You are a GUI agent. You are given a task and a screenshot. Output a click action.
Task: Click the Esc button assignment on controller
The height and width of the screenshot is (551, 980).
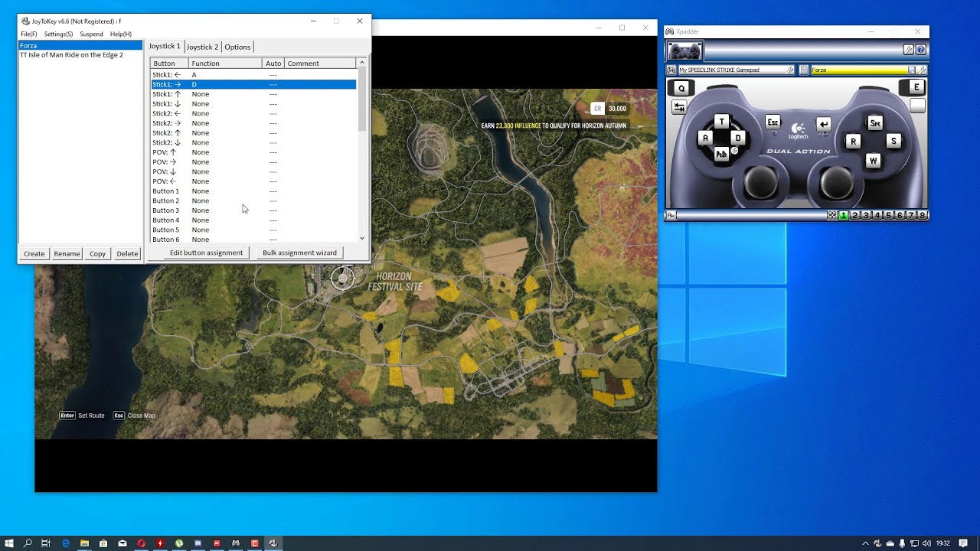point(773,122)
